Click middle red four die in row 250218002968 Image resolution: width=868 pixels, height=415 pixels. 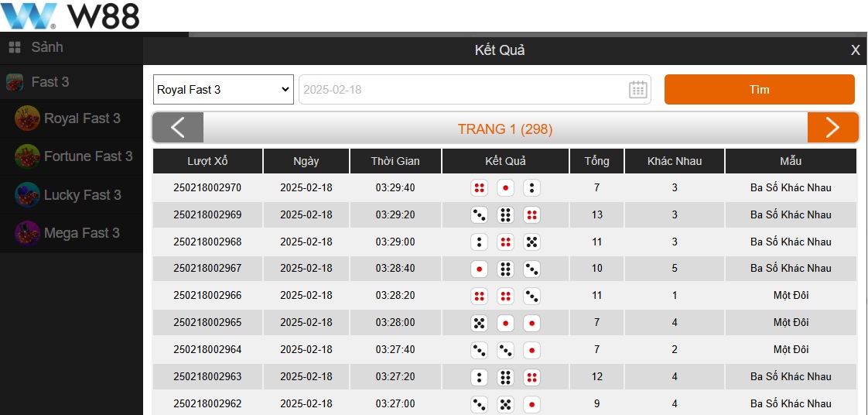pyautogui.click(x=505, y=242)
